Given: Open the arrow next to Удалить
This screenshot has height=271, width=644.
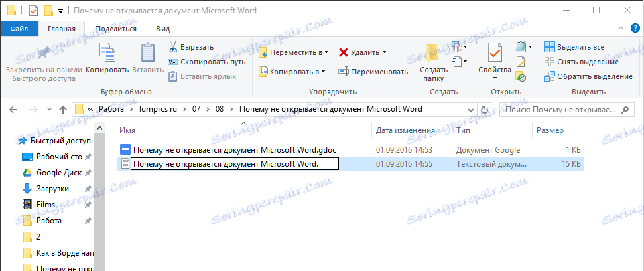Looking at the screenshot, I should coord(384,52).
